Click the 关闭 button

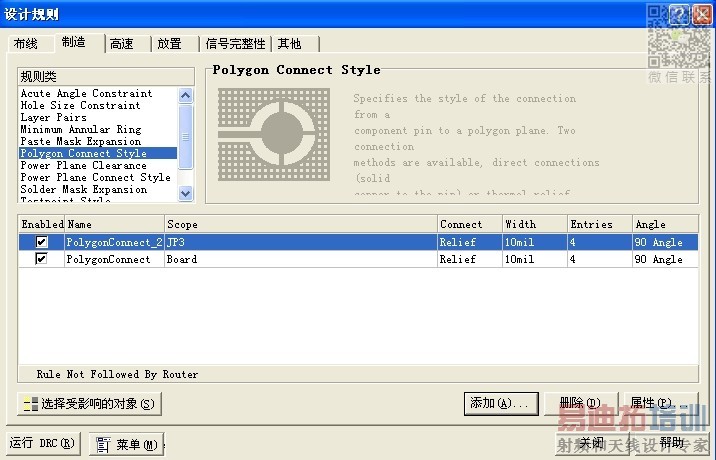tap(592, 444)
